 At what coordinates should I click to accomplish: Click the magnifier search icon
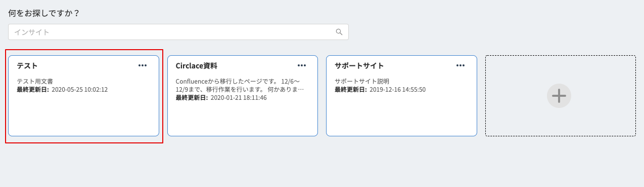339,32
